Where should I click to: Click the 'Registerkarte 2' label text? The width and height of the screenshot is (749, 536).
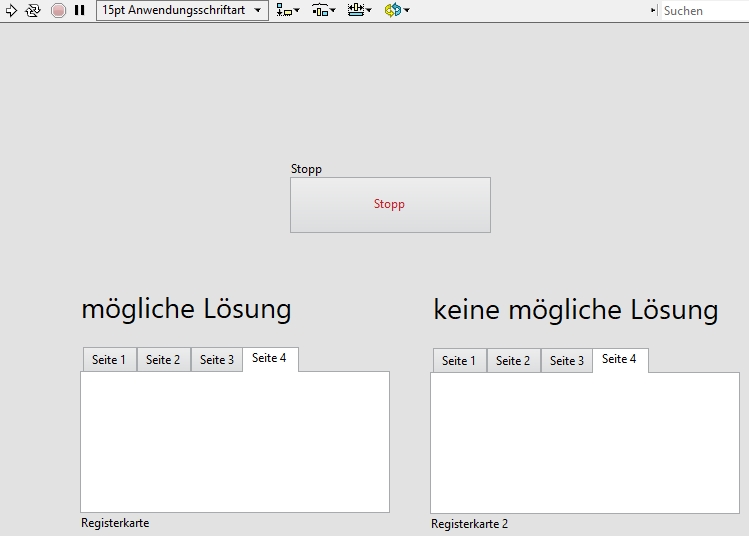(x=469, y=524)
